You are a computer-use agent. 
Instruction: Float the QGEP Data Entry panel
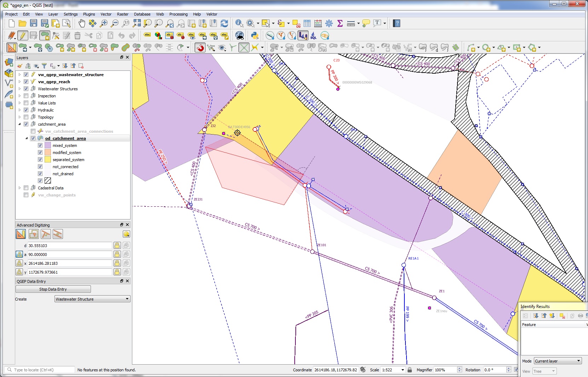coord(122,281)
